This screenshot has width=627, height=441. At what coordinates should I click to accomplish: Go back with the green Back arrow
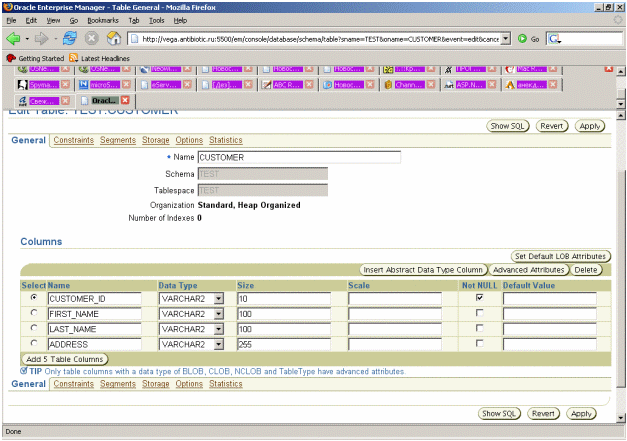[13, 39]
